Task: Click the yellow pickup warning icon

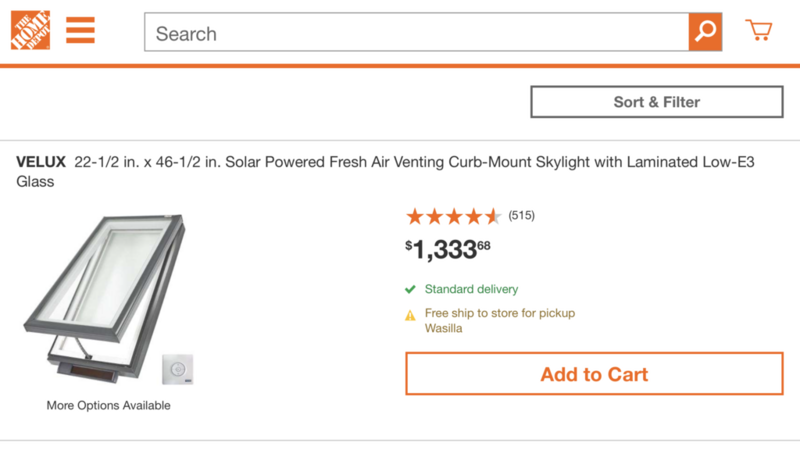Action: tap(410, 315)
